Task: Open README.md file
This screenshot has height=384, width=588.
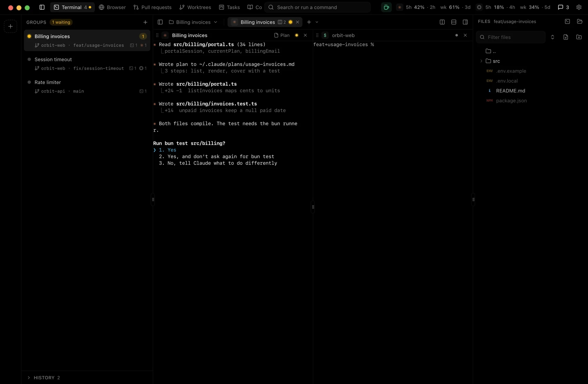Action: click(x=510, y=91)
